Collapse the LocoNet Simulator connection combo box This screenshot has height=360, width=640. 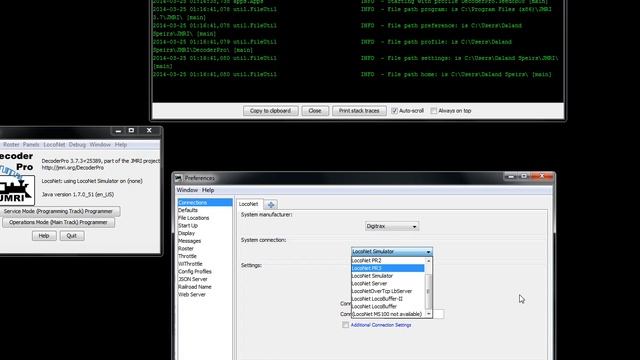click(x=392, y=251)
